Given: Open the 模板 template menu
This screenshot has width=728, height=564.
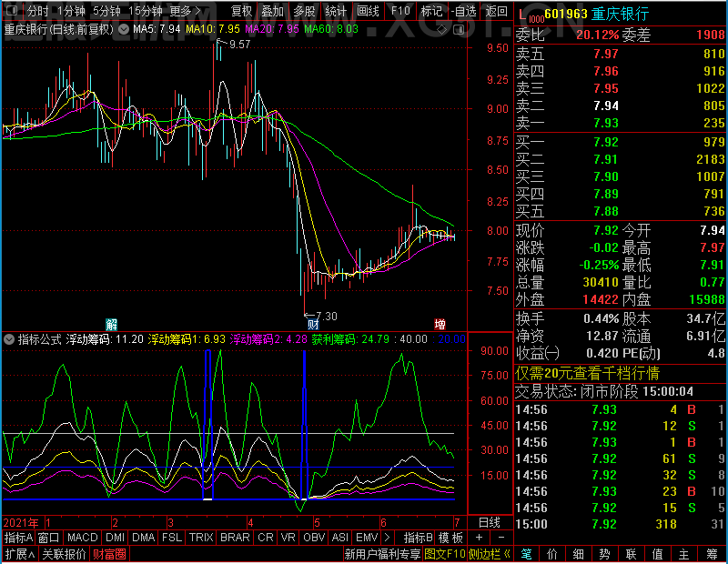Looking at the screenshot, I should point(450,538).
